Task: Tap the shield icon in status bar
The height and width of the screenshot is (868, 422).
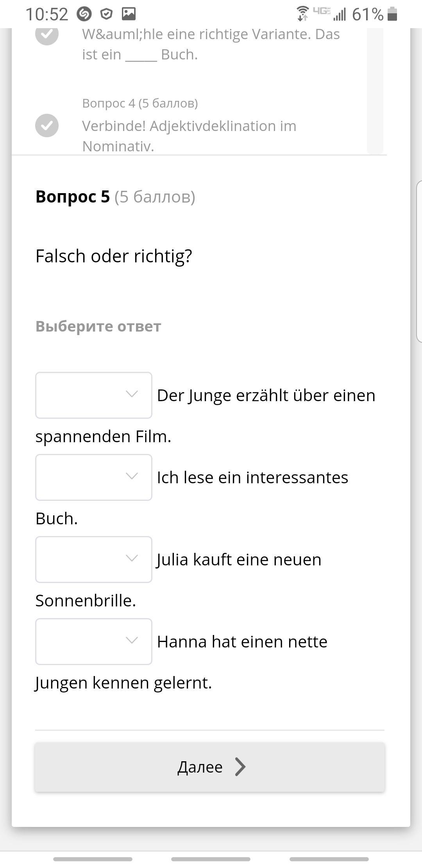Action: pyautogui.click(x=106, y=14)
